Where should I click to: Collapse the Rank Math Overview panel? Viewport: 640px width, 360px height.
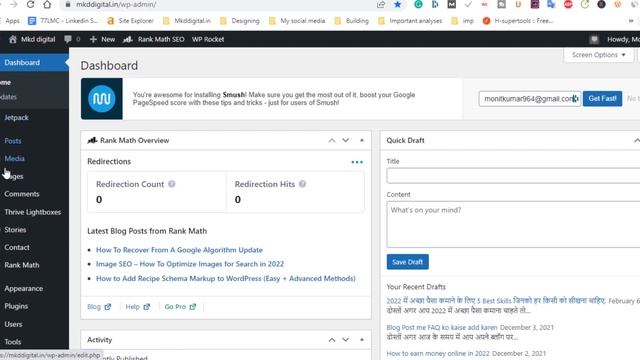tap(362, 140)
